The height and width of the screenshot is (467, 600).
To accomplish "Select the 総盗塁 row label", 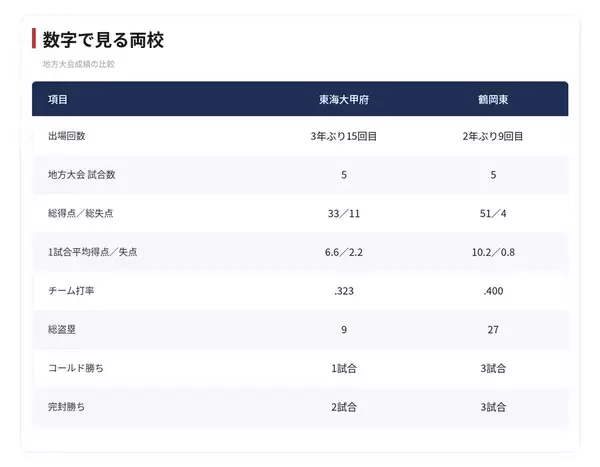I will [62, 329].
